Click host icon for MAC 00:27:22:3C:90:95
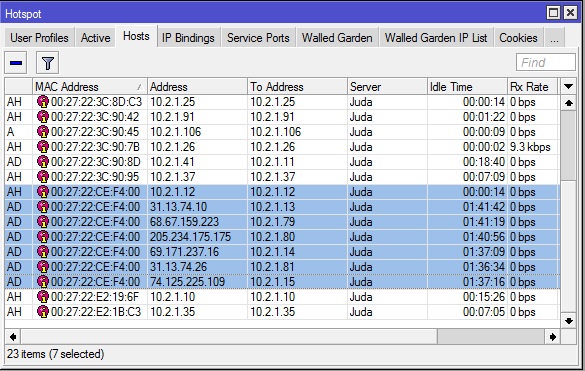Image resolution: width=585 pixels, height=371 pixels. coord(43,177)
